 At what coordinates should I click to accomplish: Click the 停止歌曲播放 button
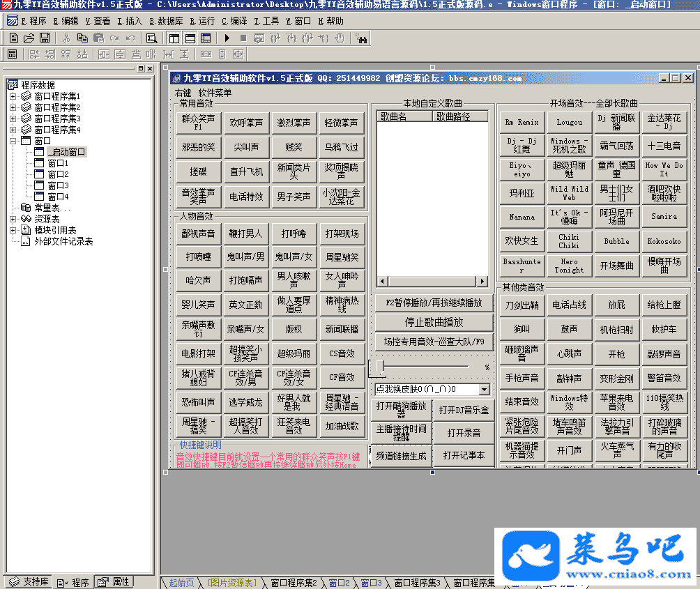(434, 323)
